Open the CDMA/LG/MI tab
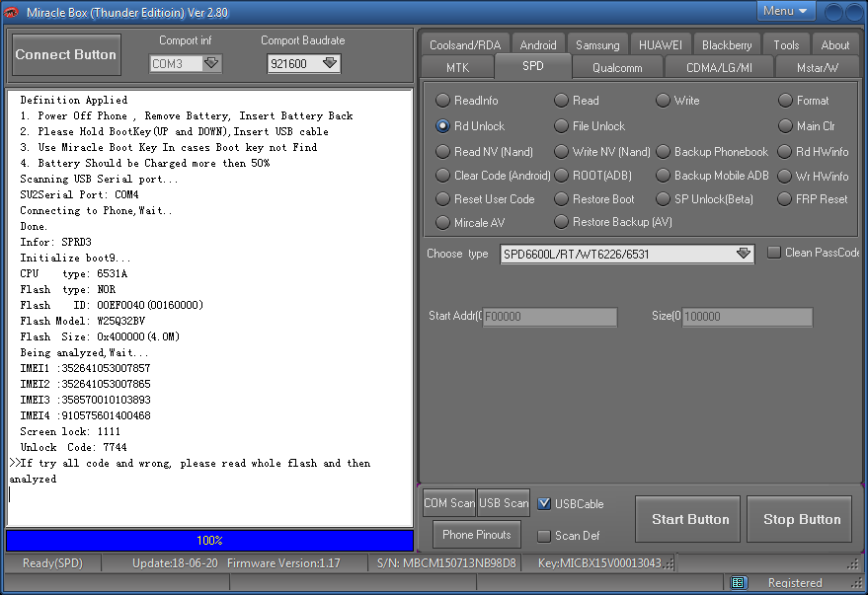The image size is (868, 595). click(x=719, y=67)
